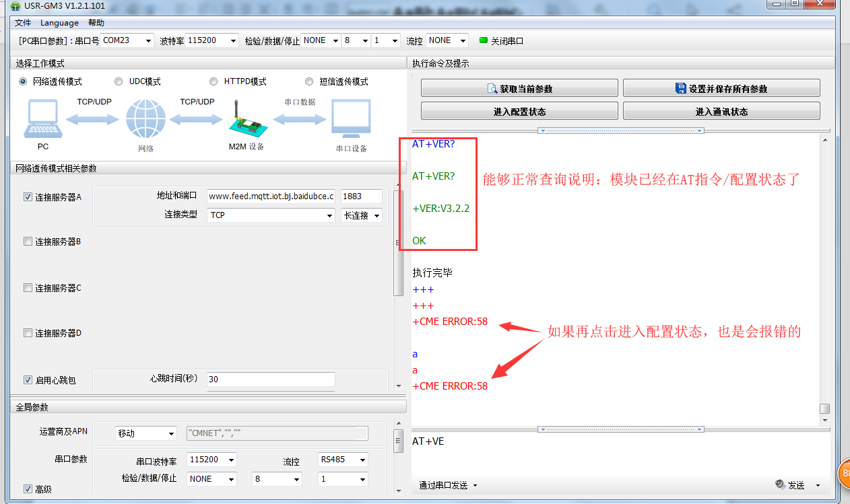Click the orange badge at right edge
Image resolution: width=850 pixels, height=504 pixels.
(844, 473)
